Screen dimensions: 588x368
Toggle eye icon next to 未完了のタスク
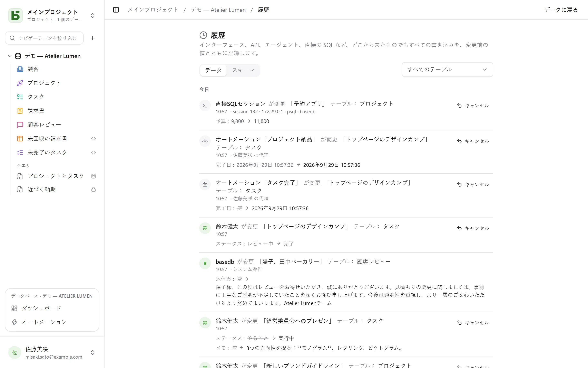(x=94, y=153)
